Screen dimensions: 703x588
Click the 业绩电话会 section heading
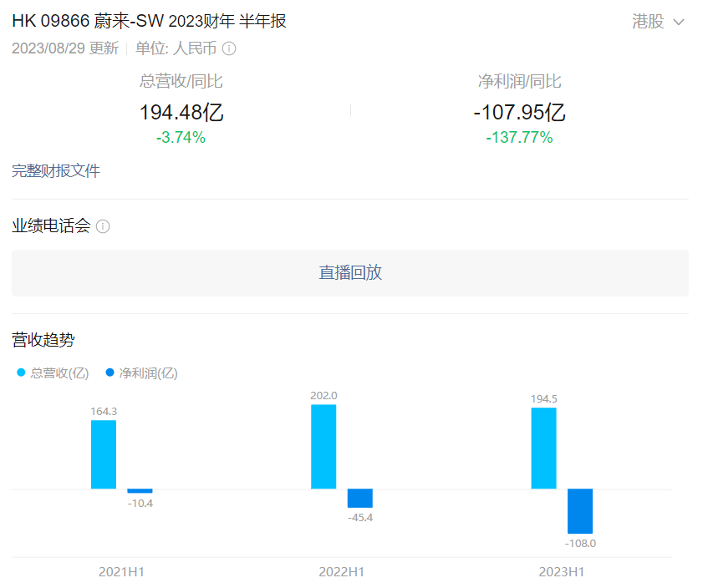pos(51,226)
